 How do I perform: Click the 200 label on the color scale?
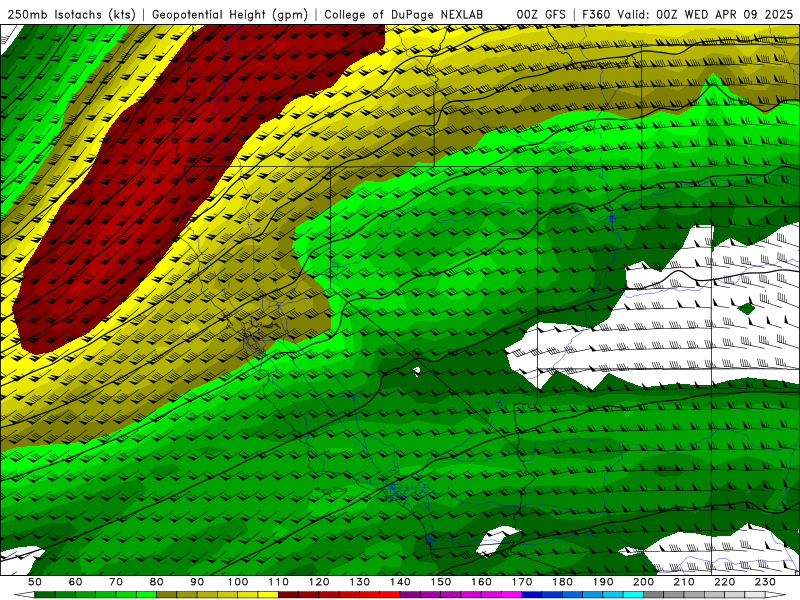pos(643,582)
